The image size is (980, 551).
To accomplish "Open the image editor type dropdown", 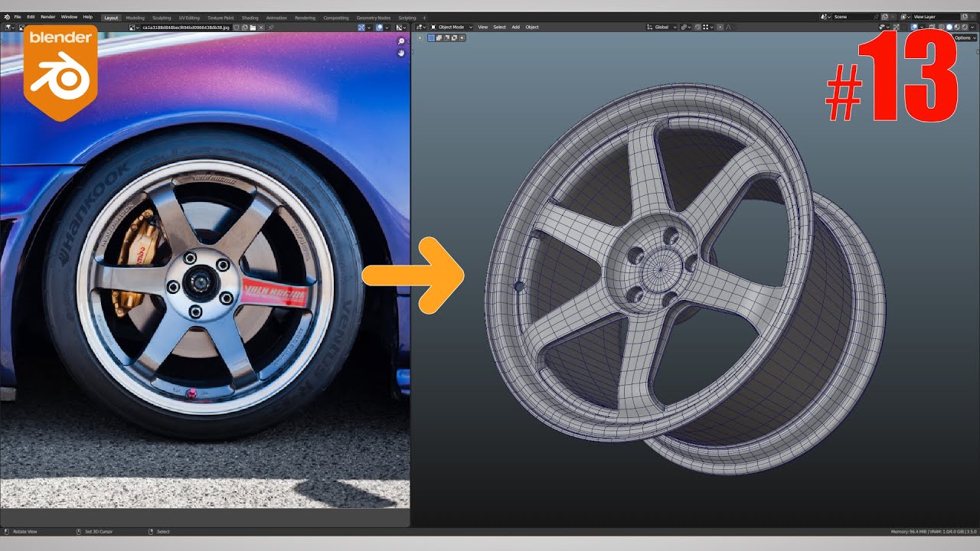I will pyautogui.click(x=10, y=28).
